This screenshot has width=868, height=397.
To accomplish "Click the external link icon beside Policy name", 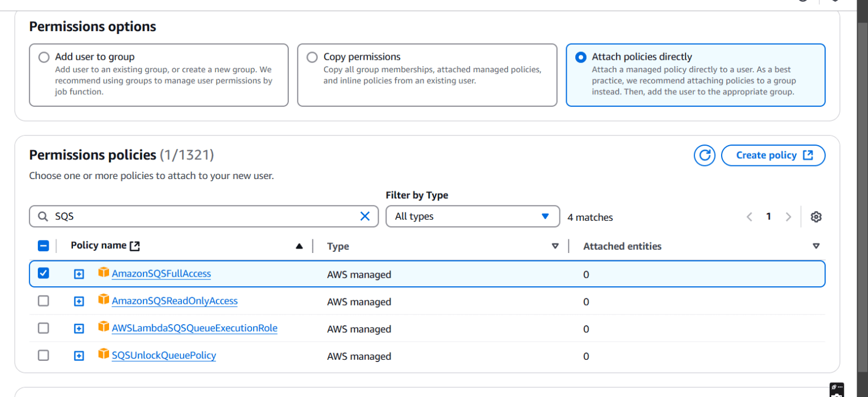I will pos(134,245).
